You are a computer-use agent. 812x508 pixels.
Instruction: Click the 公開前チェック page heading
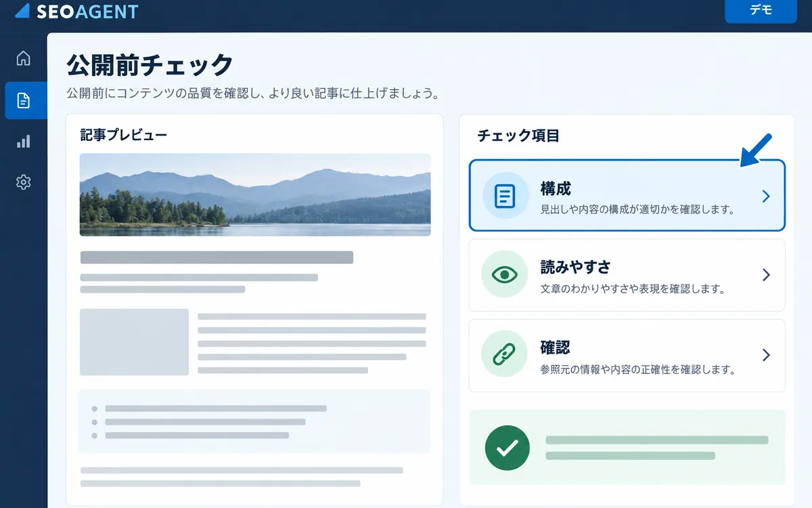(150, 66)
